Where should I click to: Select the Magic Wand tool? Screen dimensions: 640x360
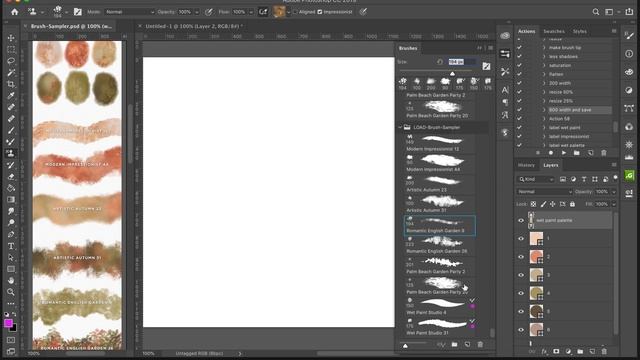11,73
